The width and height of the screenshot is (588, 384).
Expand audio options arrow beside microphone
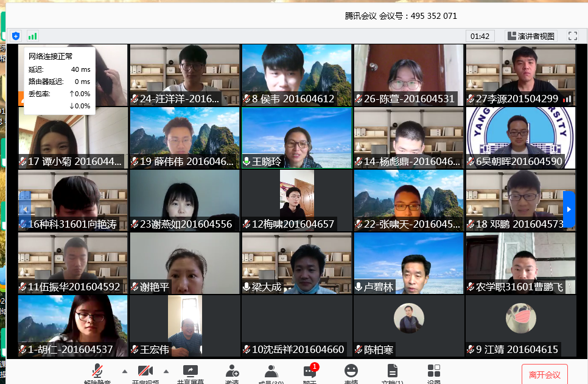pyautogui.click(x=125, y=371)
